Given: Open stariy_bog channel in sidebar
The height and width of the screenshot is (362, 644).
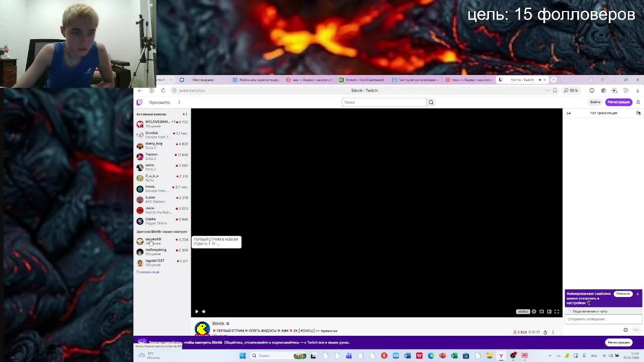Looking at the screenshot, I should pos(162,145).
